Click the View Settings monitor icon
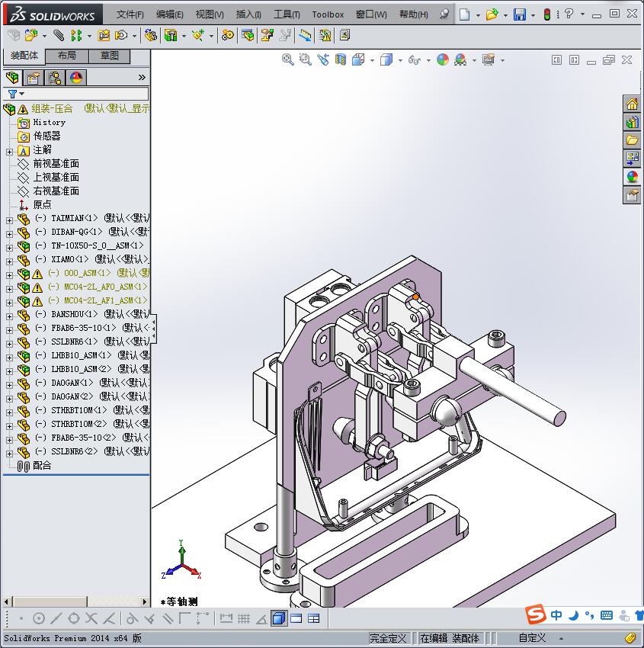This screenshot has width=644, height=648. (x=489, y=60)
